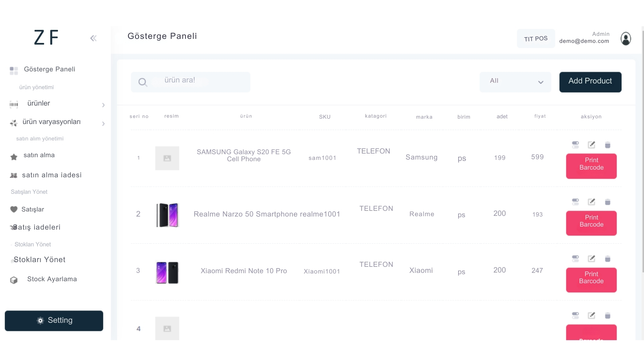This screenshot has width=644, height=362.
Task: Click product name Xiaomi Redmi Note 10 Pro
Action: tap(244, 271)
